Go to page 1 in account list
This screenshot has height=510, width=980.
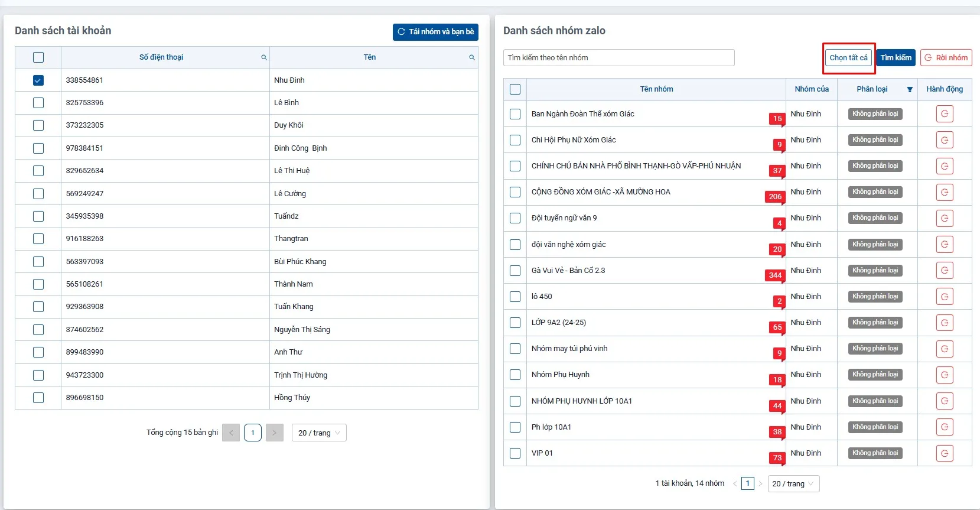click(253, 433)
